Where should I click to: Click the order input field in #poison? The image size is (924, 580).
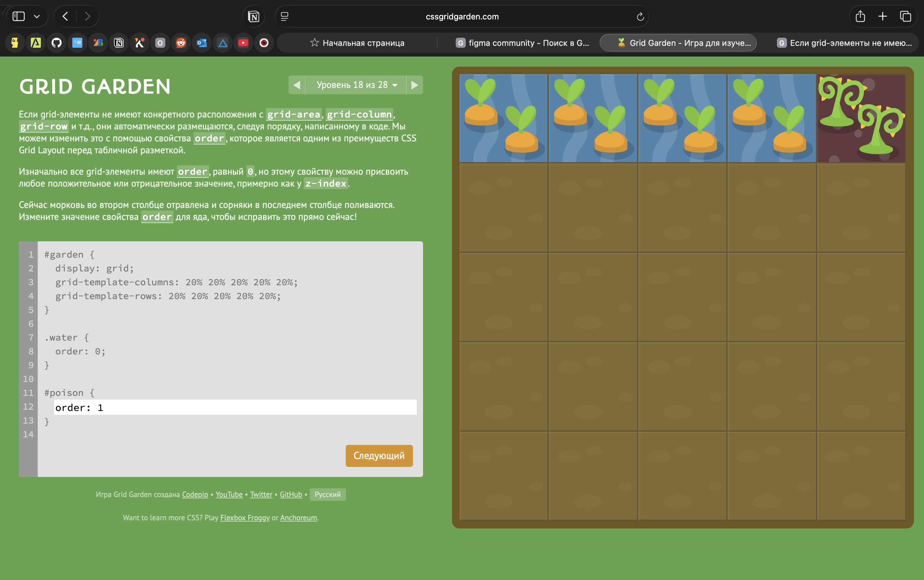(235, 408)
